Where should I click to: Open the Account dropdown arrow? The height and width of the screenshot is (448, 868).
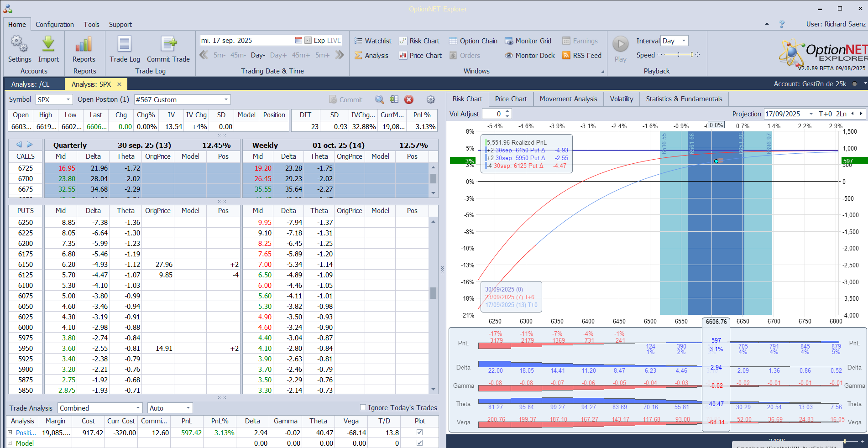865,84
